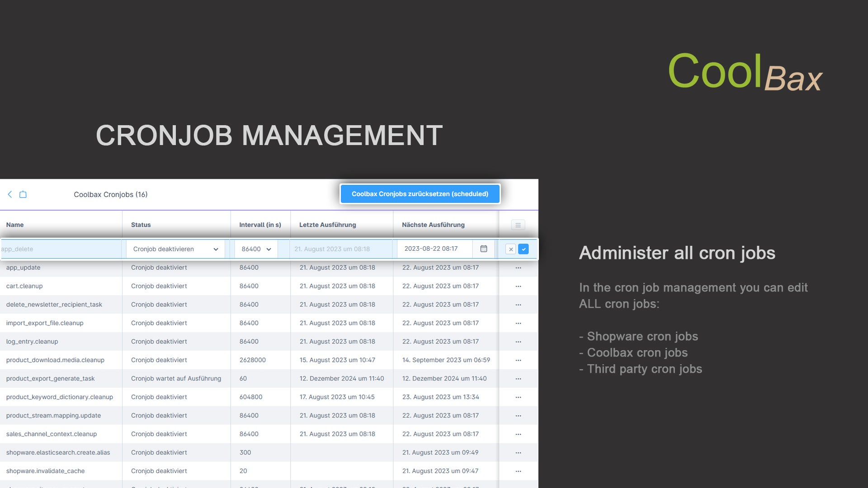Screen dimensions: 868x488
Task: Click the interval value 300
Action: [x=245, y=453]
